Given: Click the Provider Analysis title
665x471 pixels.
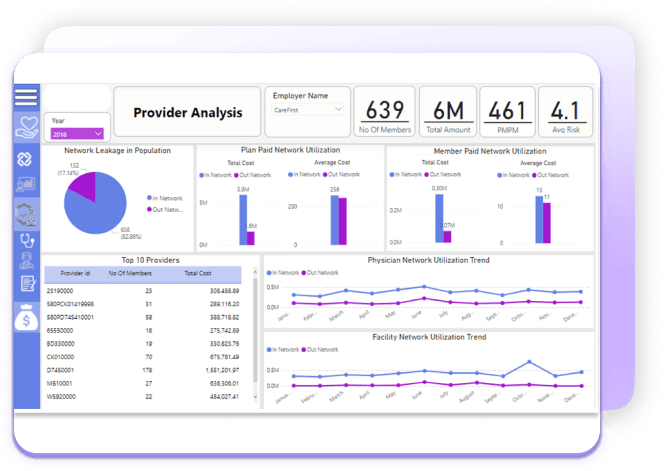Looking at the screenshot, I should coord(188,113).
